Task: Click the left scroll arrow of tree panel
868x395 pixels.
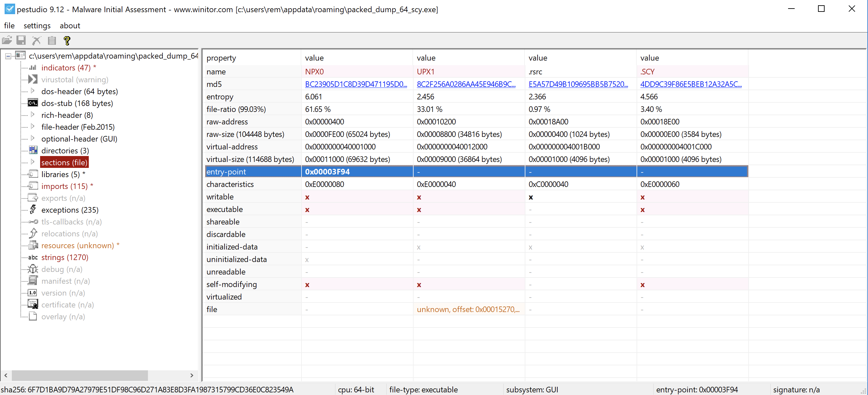Action: pyautogui.click(x=6, y=375)
